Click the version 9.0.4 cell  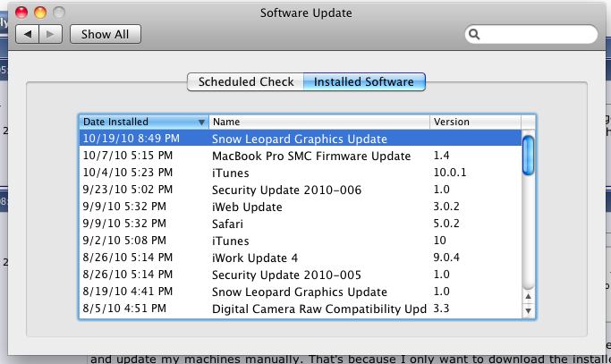tap(446, 258)
